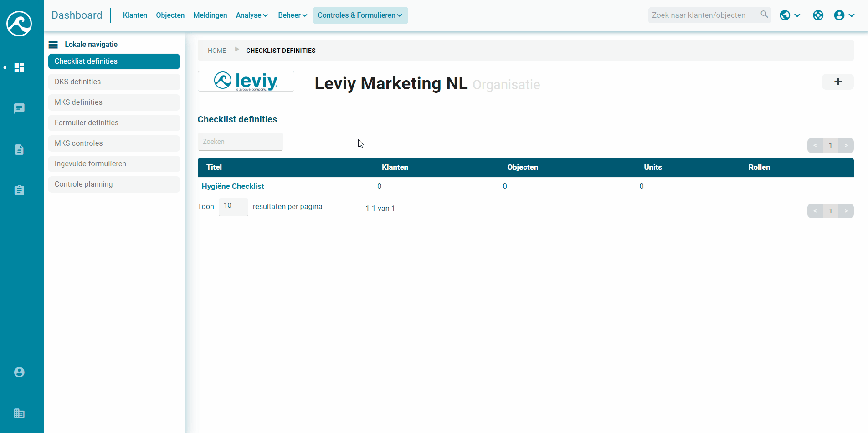Click the Leviy logo in the sidebar
Image resolution: width=868 pixels, height=433 pixels.
pyautogui.click(x=19, y=23)
